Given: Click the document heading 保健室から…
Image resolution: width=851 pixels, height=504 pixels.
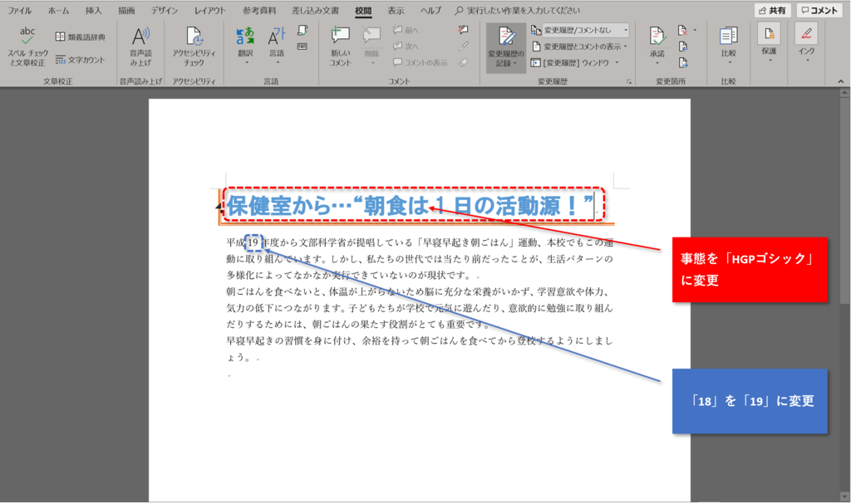Looking at the screenshot, I should point(411,206).
